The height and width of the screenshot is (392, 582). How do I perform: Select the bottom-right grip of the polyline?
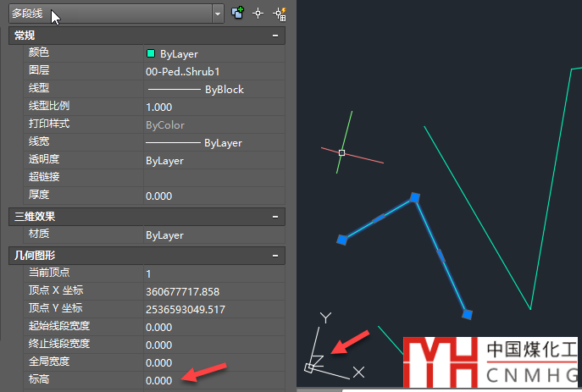point(467,314)
